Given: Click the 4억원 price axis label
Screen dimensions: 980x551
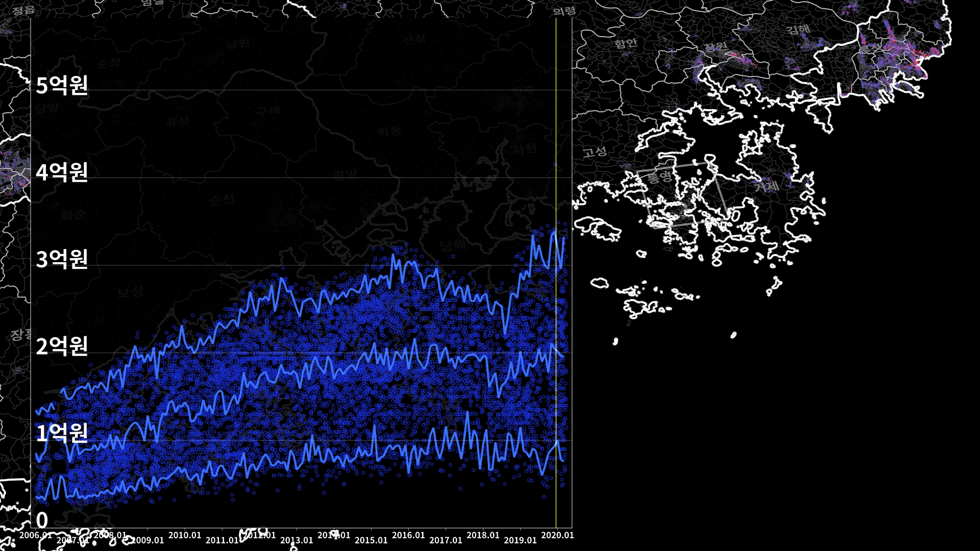Looking at the screenshot, I should pos(62,172).
